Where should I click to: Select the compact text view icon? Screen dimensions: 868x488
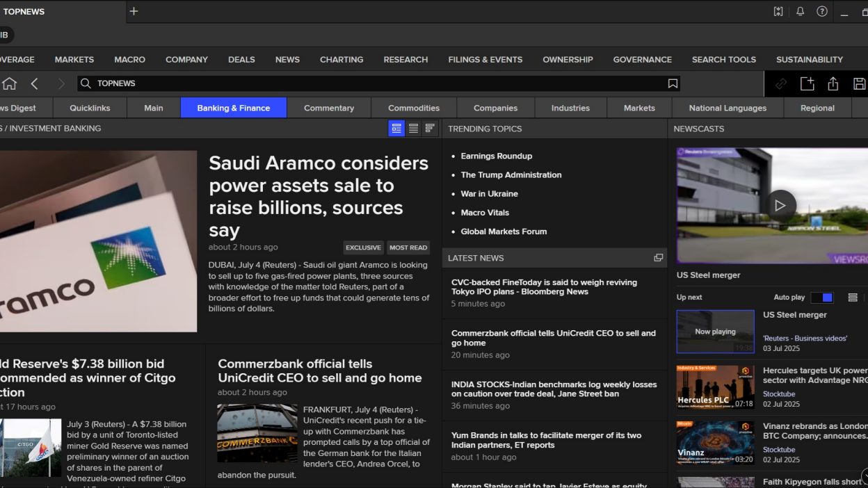click(430, 129)
